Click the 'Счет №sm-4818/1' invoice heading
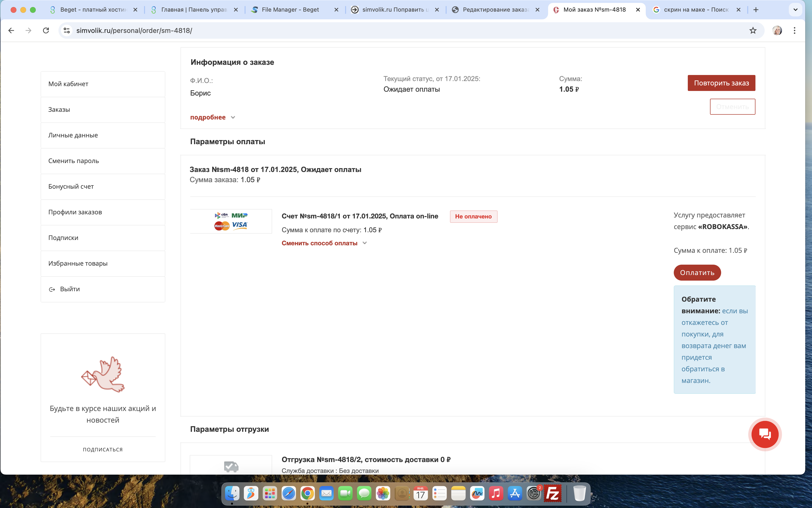This screenshot has width=812, height=508. [x=360, y=216]
